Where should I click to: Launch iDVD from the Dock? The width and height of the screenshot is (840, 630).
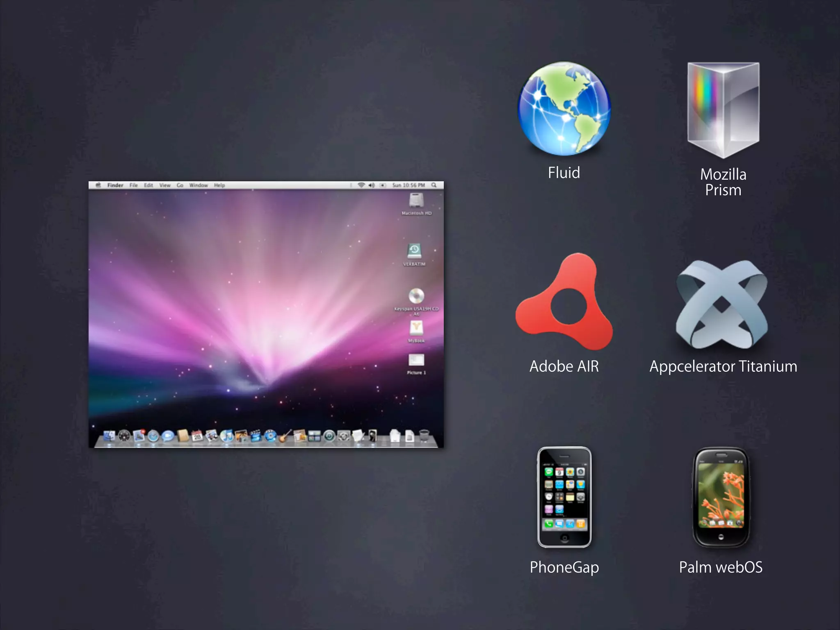(x=270, y=436)
